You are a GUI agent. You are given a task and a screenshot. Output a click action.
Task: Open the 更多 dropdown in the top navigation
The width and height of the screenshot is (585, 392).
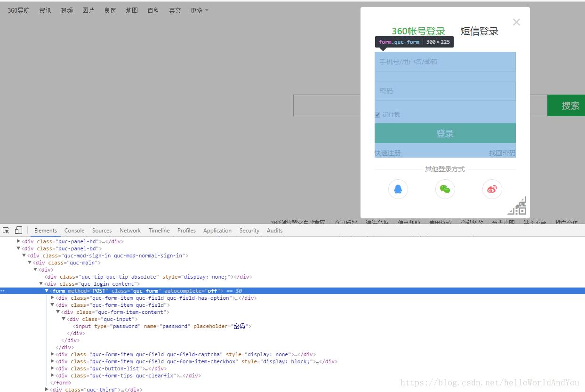point(200,10)
